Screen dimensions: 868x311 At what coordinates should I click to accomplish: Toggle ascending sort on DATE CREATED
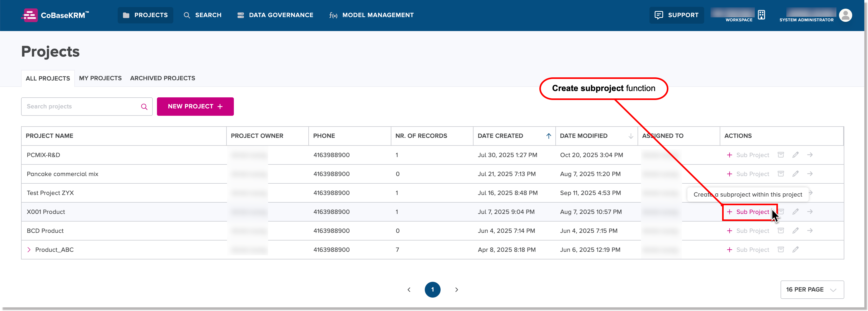[549, 136]
